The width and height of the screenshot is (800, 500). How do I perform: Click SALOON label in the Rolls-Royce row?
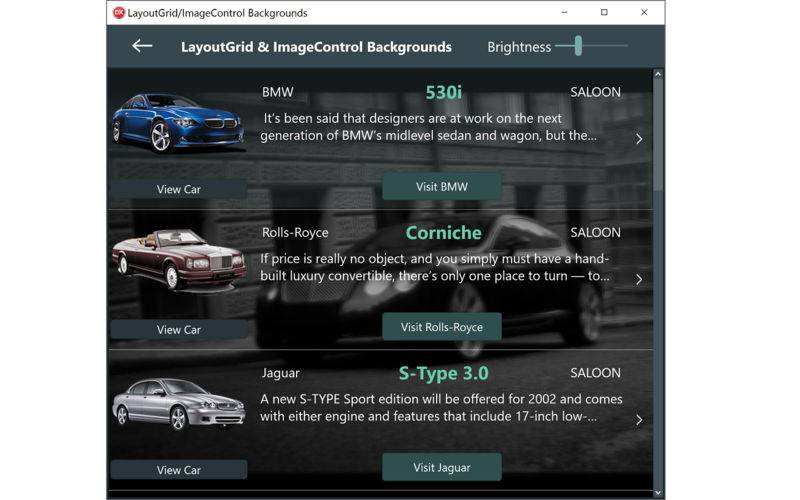[595, 232]
